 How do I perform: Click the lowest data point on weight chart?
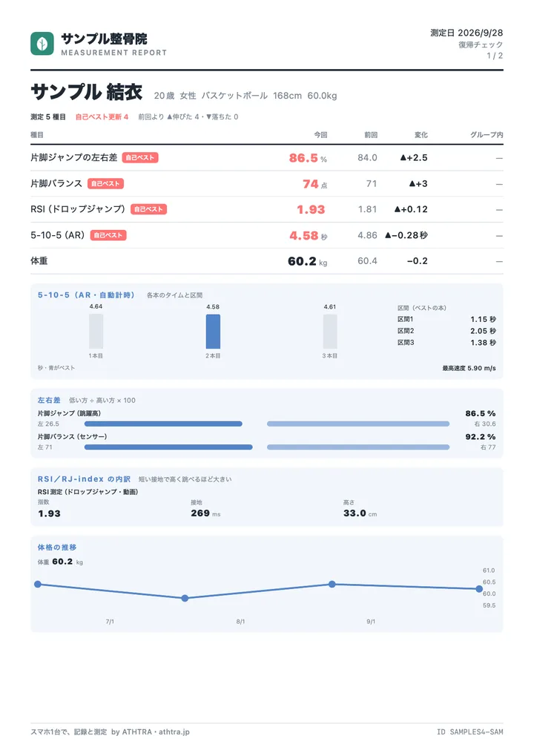coord(185,598)
